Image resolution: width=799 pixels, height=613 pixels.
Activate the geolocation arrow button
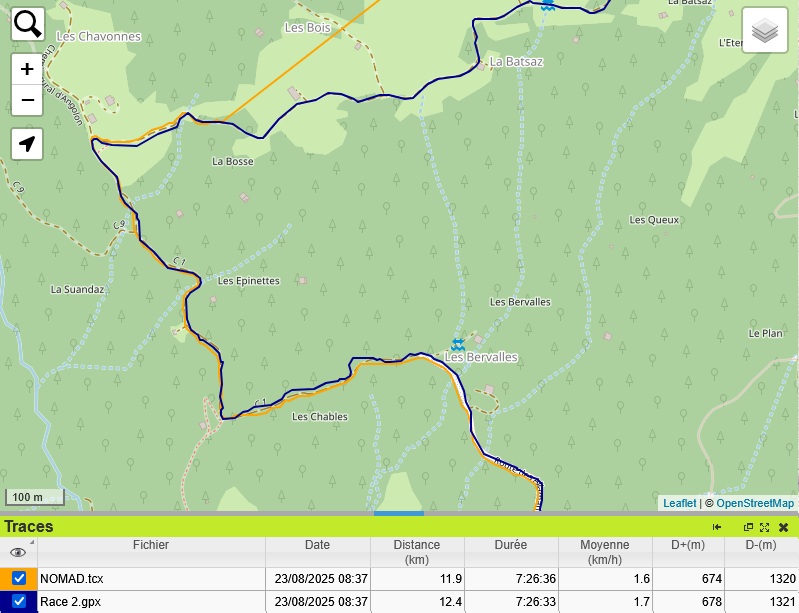coord(28,144)
